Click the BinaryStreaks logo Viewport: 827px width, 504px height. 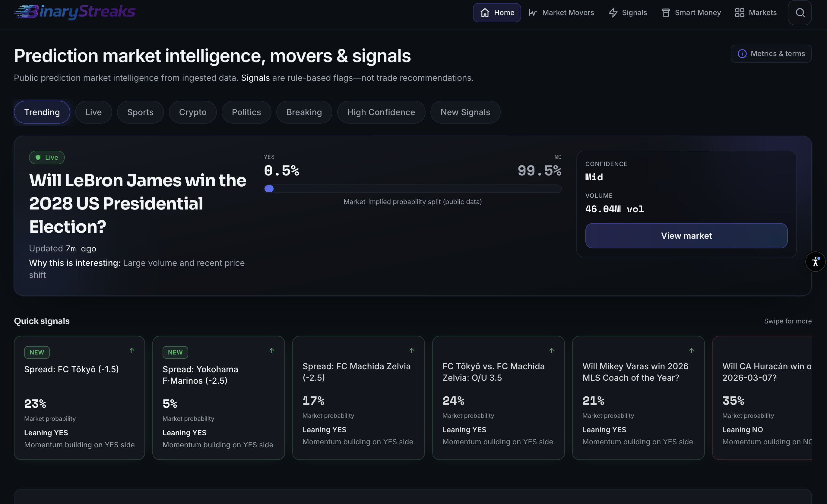coord(75,12)
